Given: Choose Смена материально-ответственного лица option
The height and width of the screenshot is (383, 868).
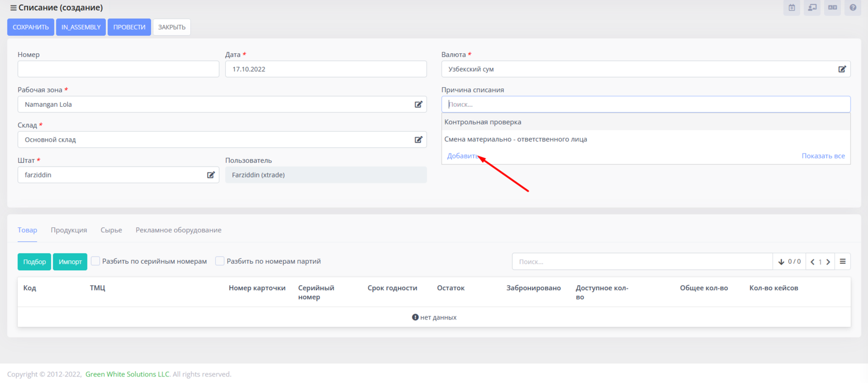Looking at the screenshot, I should [x=515, y=139].
